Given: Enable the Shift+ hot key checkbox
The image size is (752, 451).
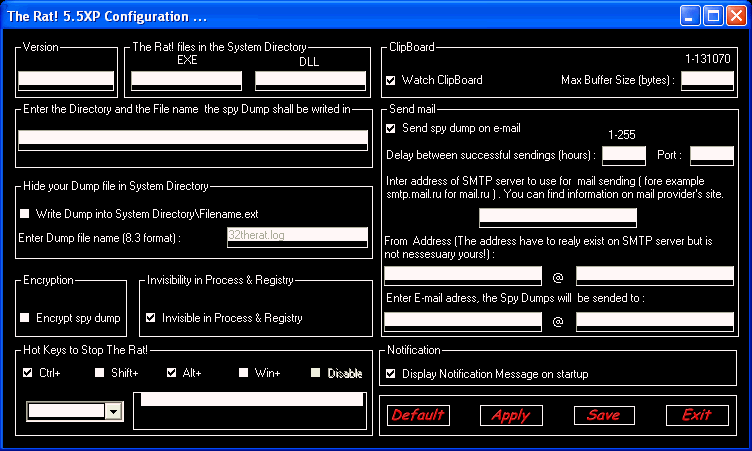Looking at the screenshot, I should (100, 373).
